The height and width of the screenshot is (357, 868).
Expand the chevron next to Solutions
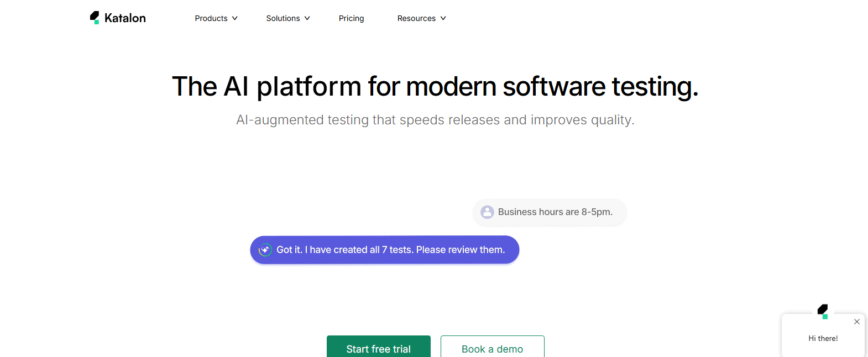click(x=307, y=18)
